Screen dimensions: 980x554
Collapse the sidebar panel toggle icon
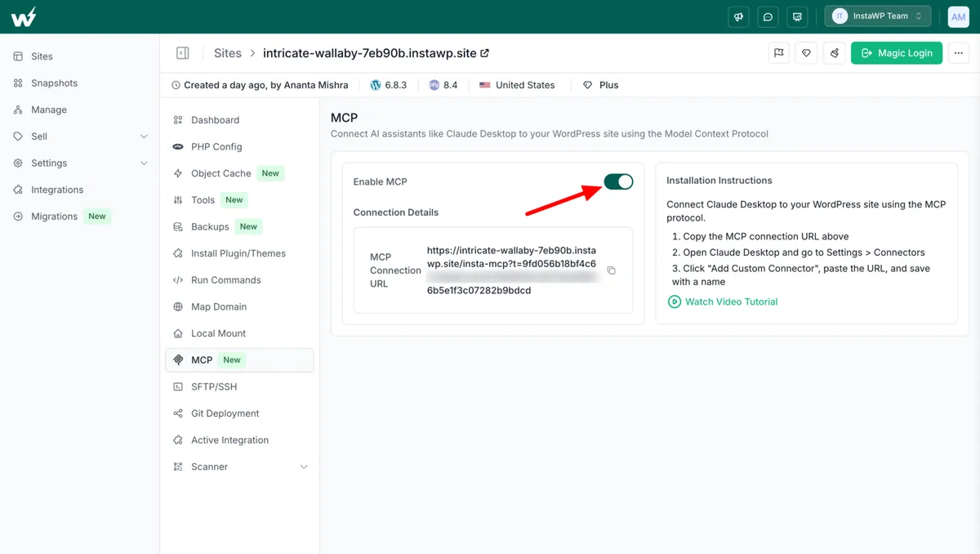coord(183,53)
